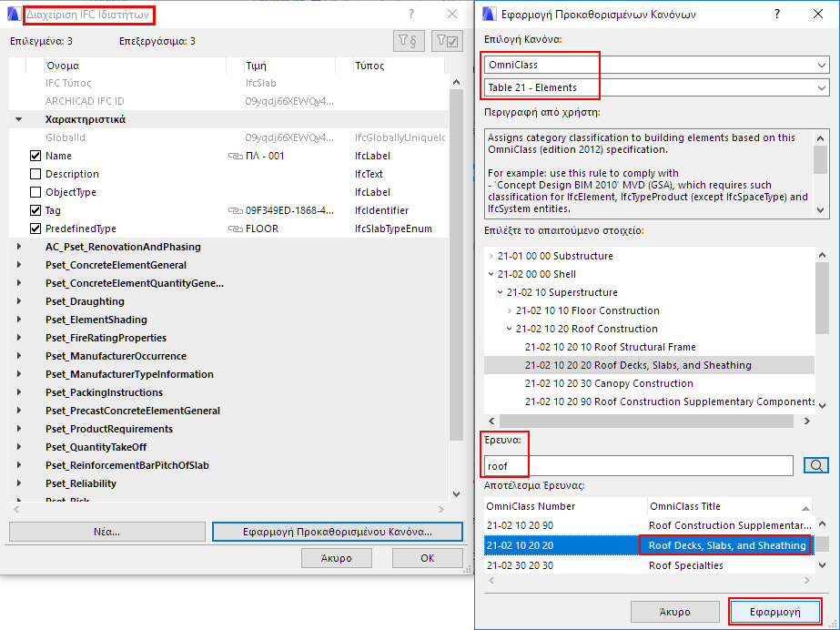Click the magnifier search button next to roof

816,465
